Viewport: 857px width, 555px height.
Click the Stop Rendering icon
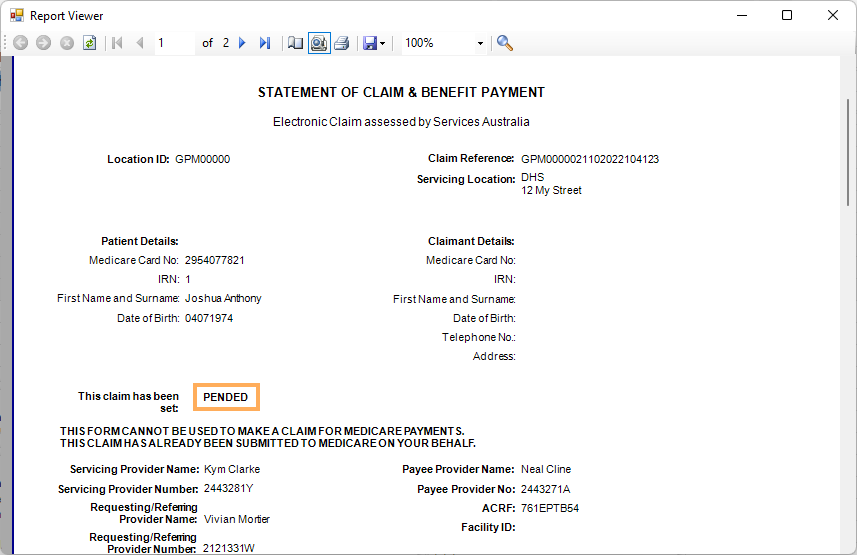67,43
